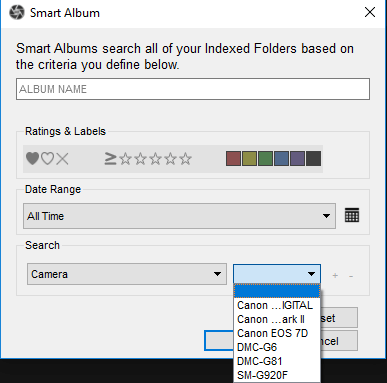
Task: Click the plus icon to add search criterion
Action: tap(335, 275)
